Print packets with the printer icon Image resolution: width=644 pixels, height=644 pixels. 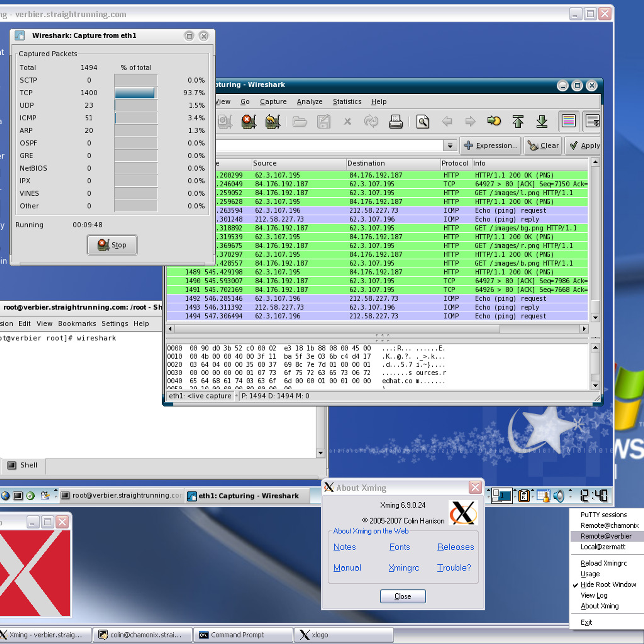[x=395, y=121]
